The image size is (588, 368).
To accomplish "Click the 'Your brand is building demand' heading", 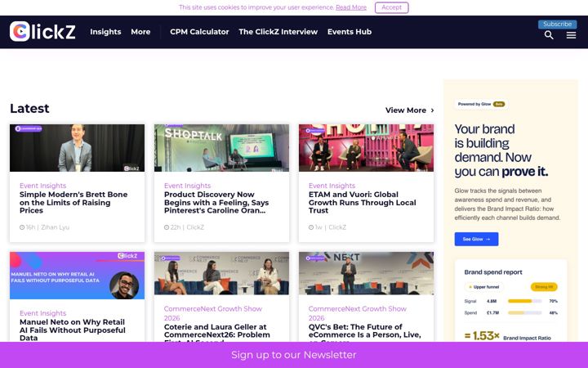I will (x=501, y=150).
